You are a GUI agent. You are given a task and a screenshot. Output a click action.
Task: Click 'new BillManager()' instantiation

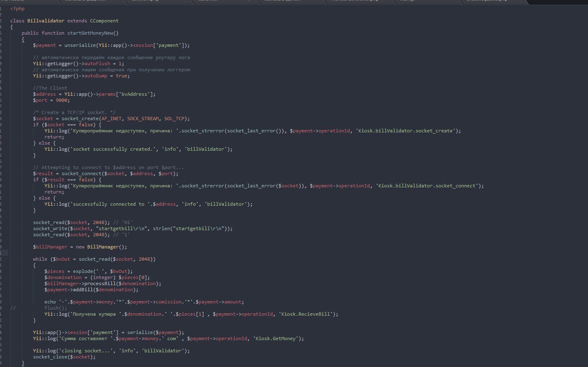tap(102, 247)
